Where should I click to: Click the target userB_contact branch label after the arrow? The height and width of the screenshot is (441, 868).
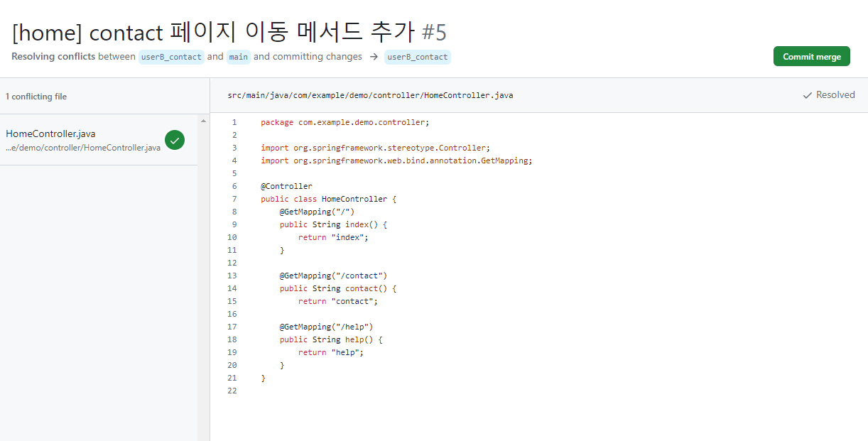click(x=418, y=57)
